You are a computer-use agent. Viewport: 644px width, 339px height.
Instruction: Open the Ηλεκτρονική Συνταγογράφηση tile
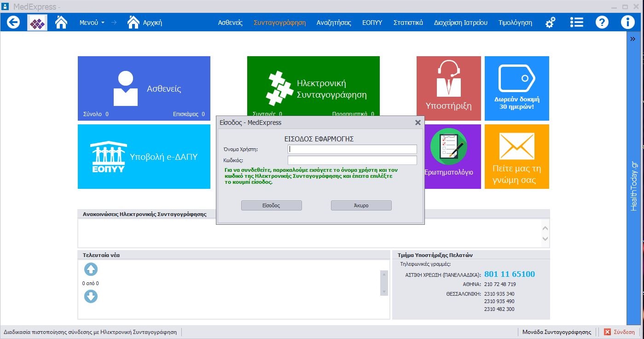pos(313,85)
